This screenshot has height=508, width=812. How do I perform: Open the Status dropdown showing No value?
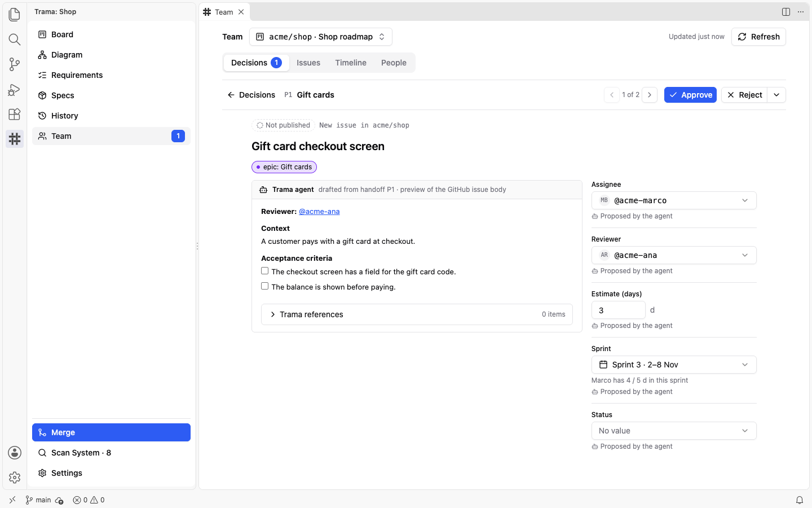674,431
